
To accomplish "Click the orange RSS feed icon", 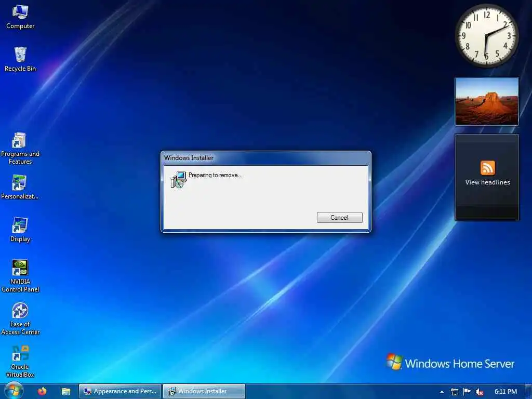I will [487, 168].
